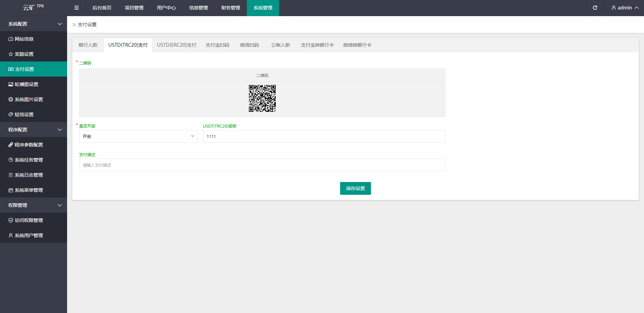The width and height of the screenshot is (644, 313).
Task: Open 访问权限管理 in the sidebar
Action: point(34,220)
